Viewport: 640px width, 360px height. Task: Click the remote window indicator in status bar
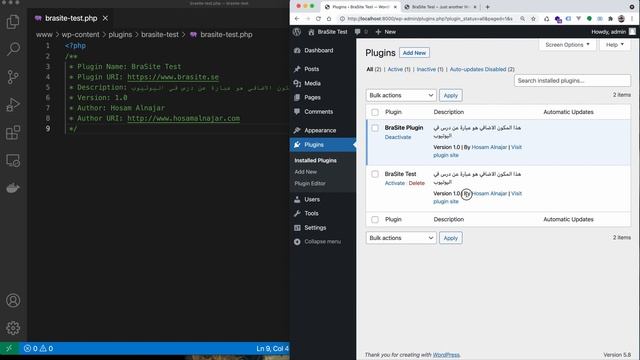(x=9, y=348)
